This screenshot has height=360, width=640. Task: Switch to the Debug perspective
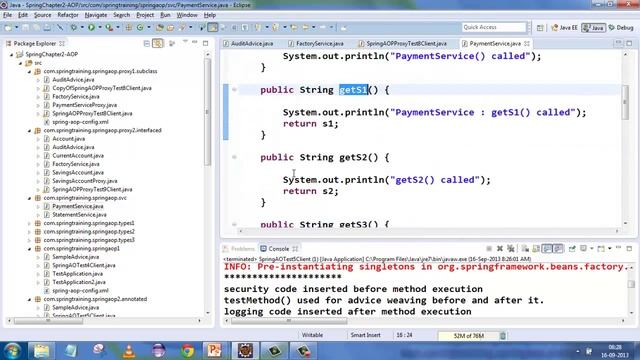pos(621,28)
